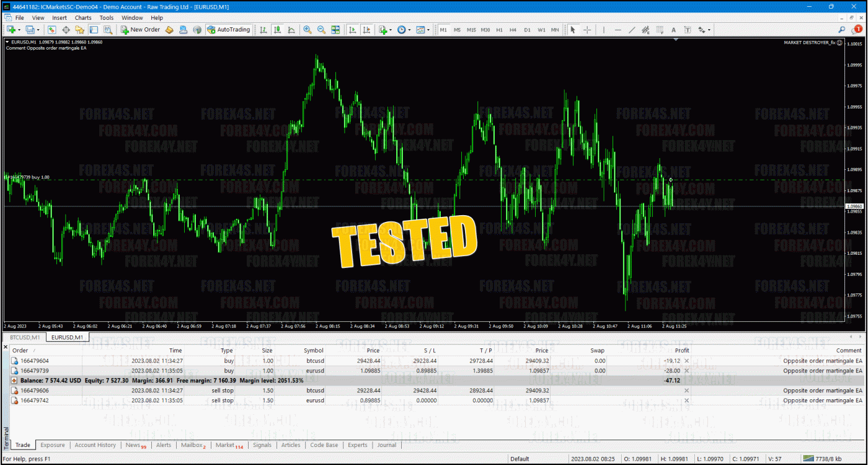Screen dimensions: 868x465
Task: Close order 166479604 with the X
Action: point(686,360)
